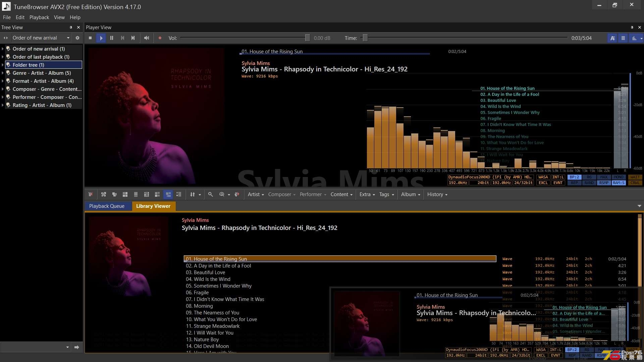644x362 pixels.
Task: Toggle the RAND random indicator
Action: tap(589, 183)
